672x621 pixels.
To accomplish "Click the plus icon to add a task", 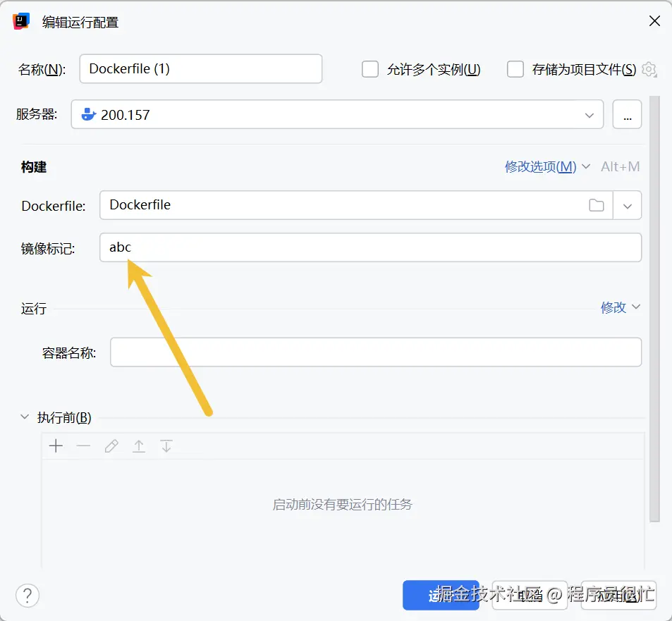I will pos(56,445).
